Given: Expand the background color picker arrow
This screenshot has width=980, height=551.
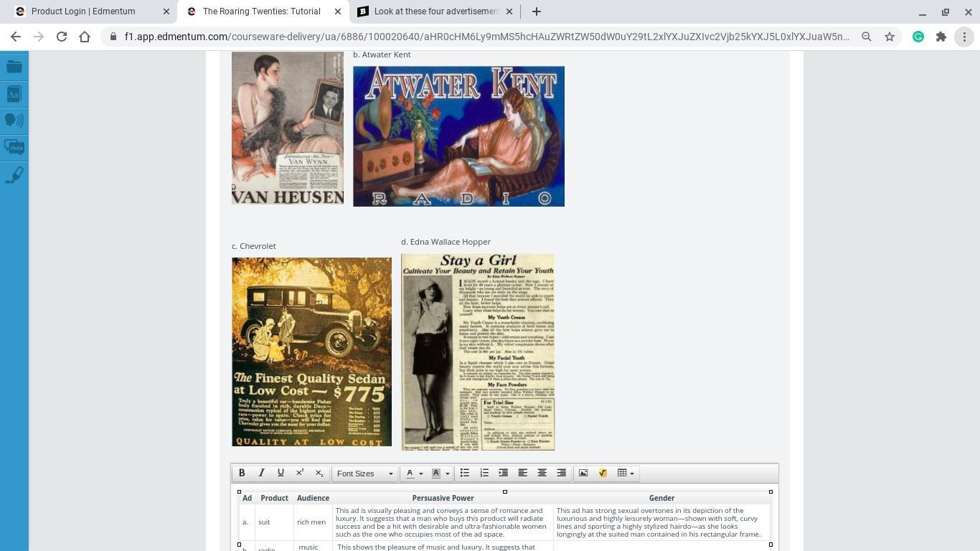Looking at the screenshot, I should [x=448, y=474].
